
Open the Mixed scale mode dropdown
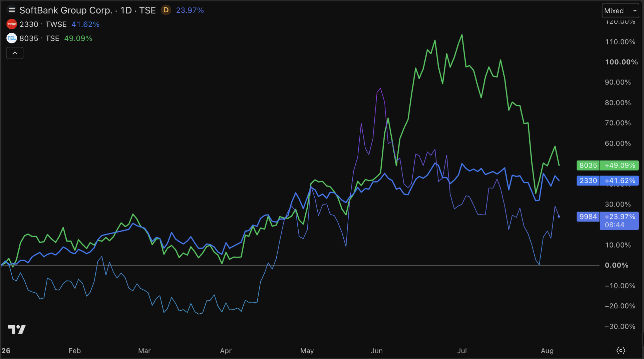click(620, 11)
